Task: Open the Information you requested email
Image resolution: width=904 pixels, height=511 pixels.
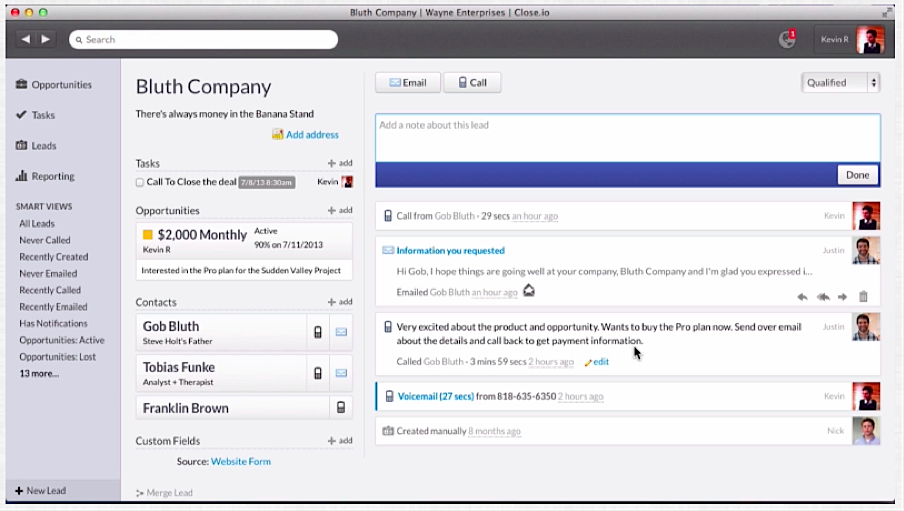Action: [x=450, y=250]
